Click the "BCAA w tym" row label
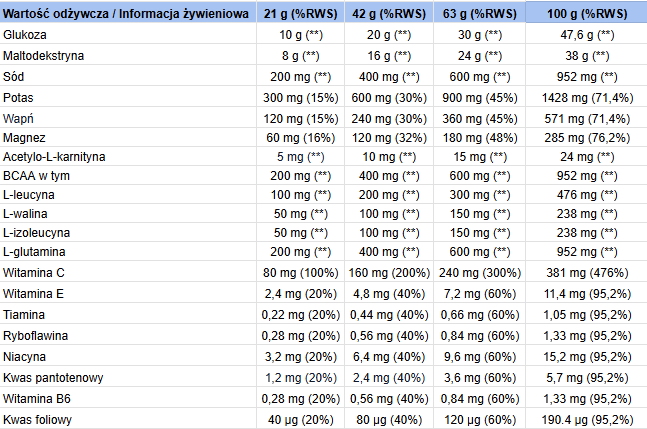The width and height of the screenshot is (647, 429). 37,177
